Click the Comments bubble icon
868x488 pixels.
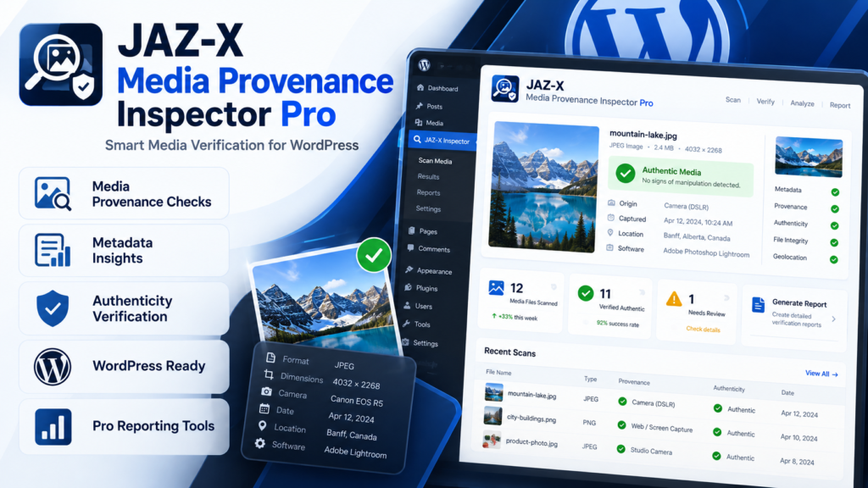[410, 248]
